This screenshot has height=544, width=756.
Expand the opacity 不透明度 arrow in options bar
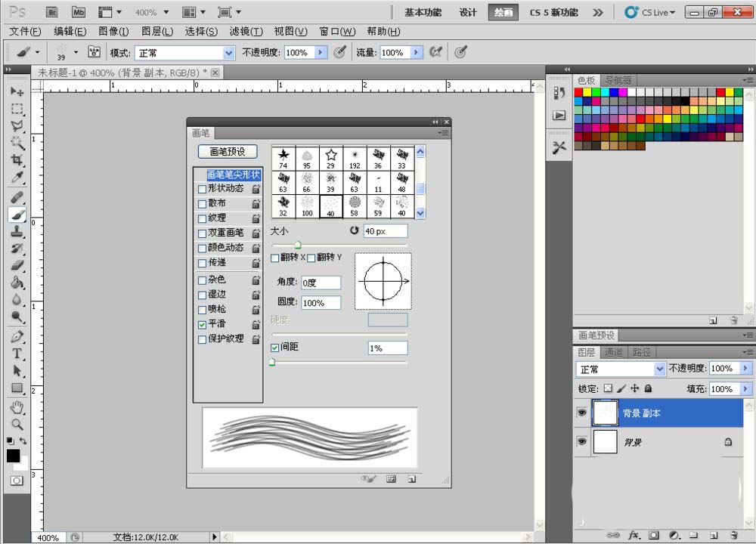321,53
